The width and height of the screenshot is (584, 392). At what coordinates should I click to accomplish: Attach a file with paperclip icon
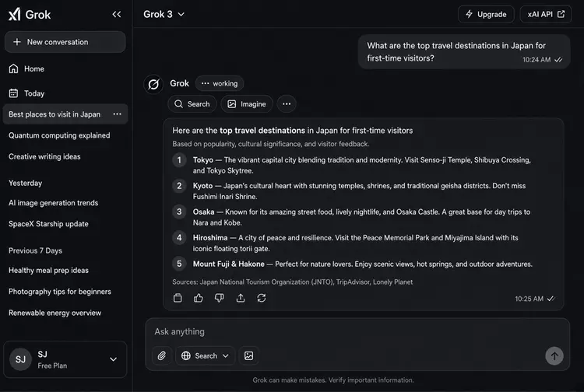[x=162, y=356]
